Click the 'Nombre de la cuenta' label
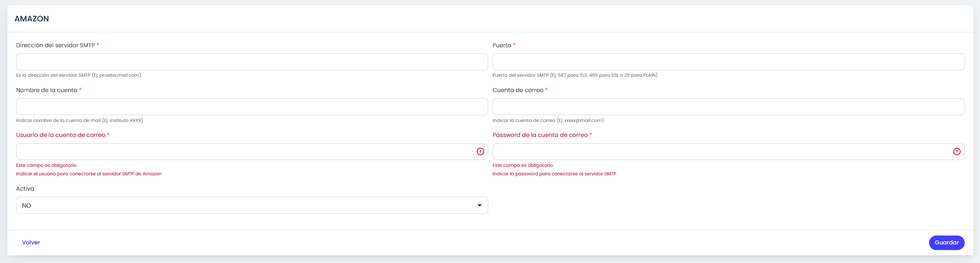 [46, 90]
